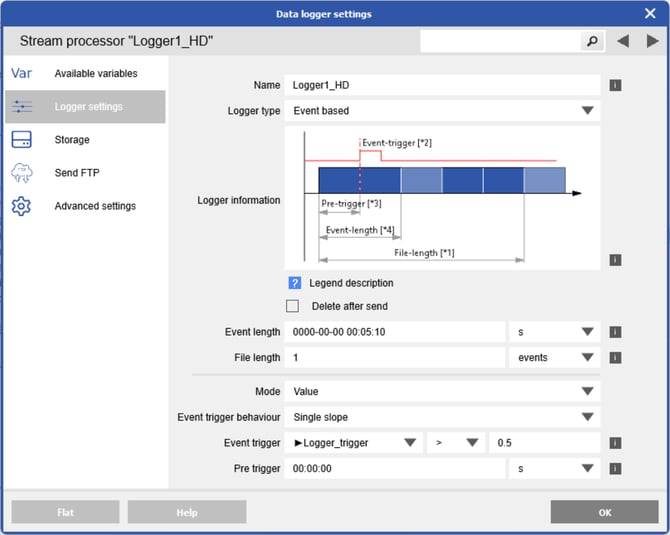Enable Delete after send checkbox
Screen dimensions: 670x535
292,306
